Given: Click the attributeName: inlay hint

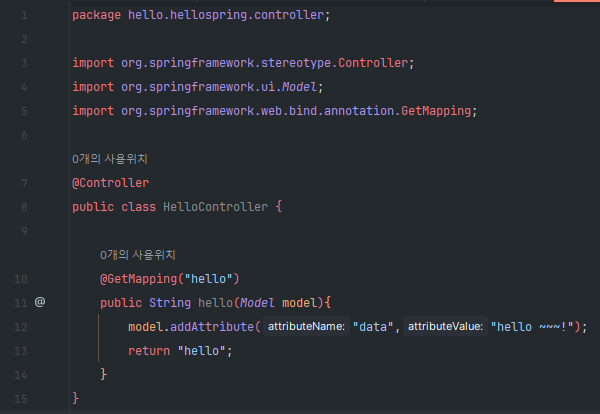Looking at the screenshot, I should coord(306,326).
